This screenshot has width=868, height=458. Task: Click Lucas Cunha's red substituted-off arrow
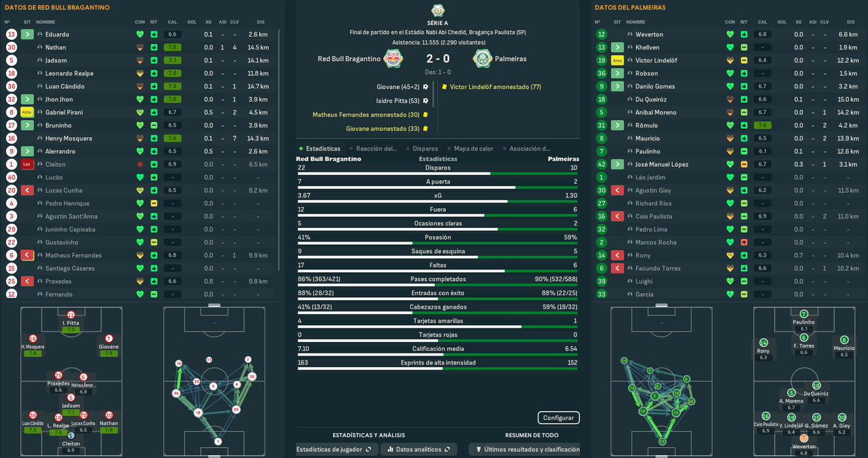click(27, 190)
